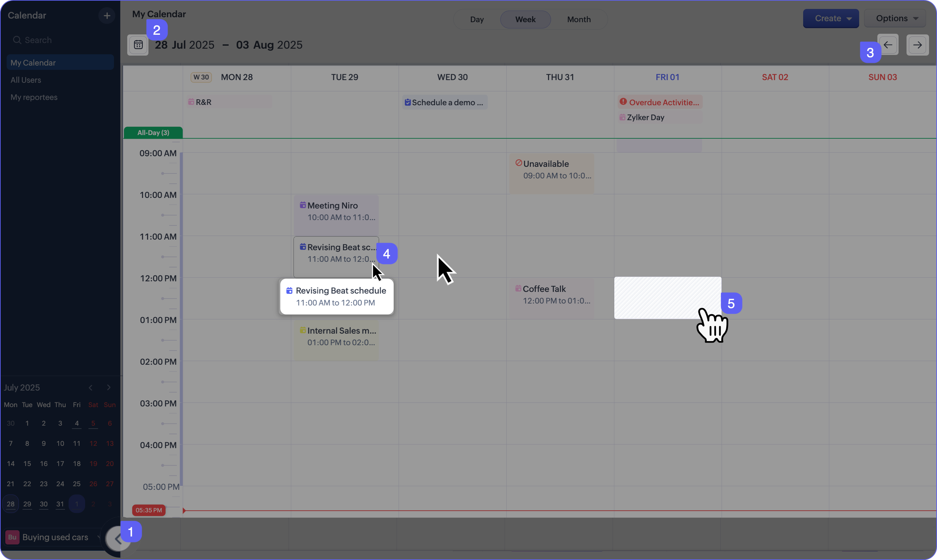Show previous month in mini calendar

point(91,388)
